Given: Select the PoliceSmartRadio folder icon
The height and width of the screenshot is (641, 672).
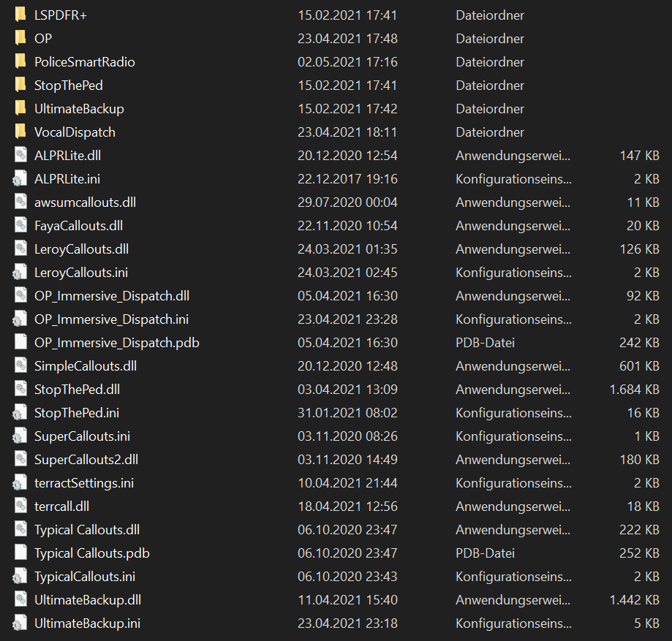Looking at the screenshot, I should point(20,61).
